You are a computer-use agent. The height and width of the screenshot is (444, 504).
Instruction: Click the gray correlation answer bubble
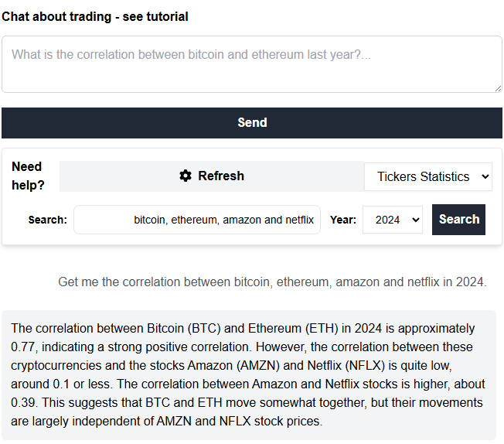tap(249, 375)
